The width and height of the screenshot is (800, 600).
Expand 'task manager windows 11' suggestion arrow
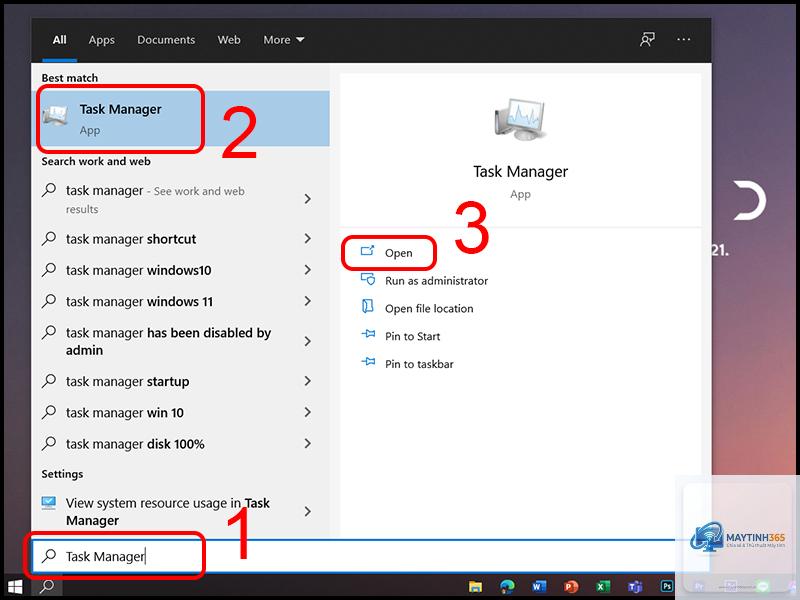(308, 302)
